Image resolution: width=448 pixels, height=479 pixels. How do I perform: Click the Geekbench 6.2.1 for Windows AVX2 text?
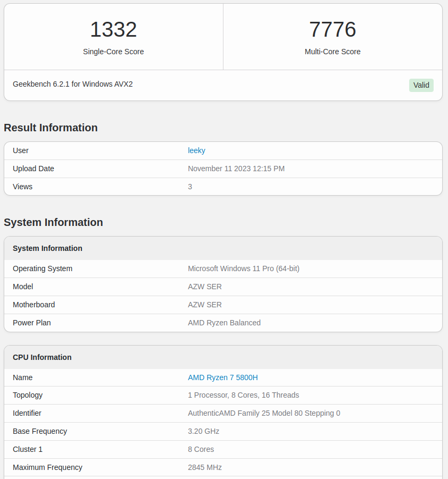73,85
